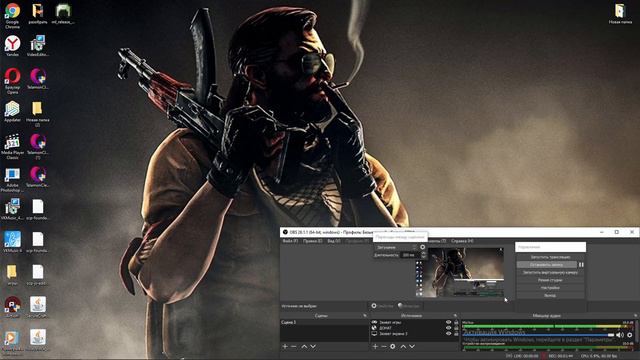Click the Остановить запись button
Image resolution: width=640 pixels, height=360 pixels.
(x=547, y=265)
